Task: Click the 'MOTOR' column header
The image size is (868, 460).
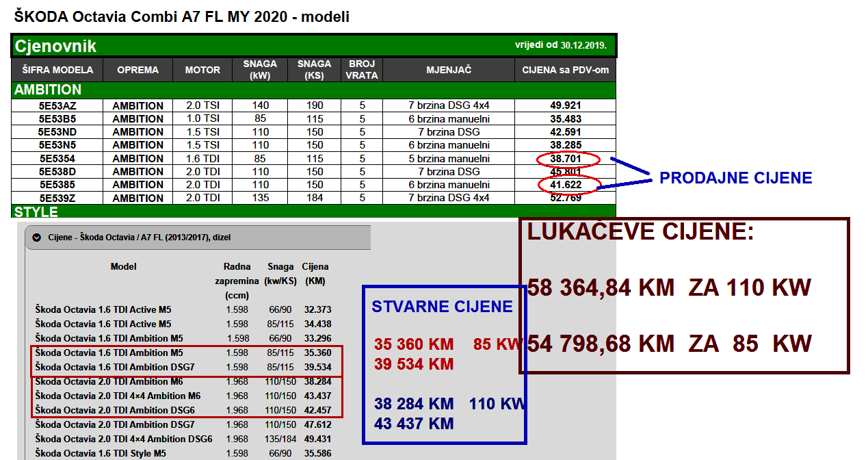Action: [202, 70]
